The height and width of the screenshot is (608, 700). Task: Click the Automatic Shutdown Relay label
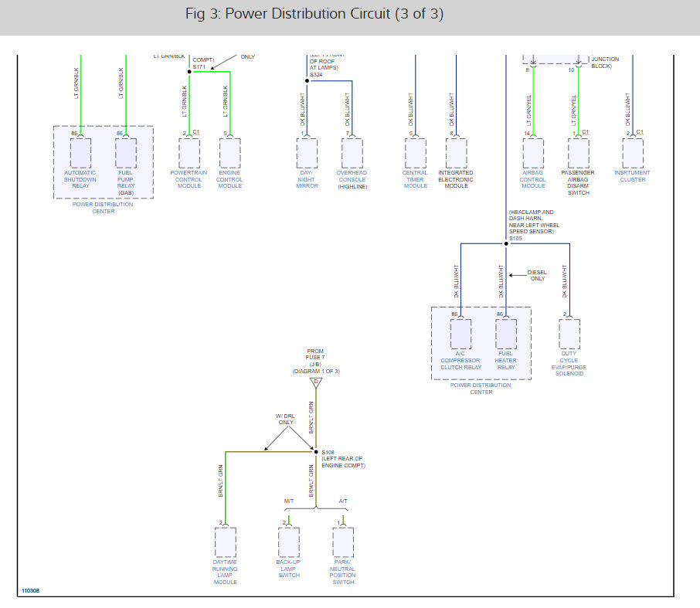click(80, 179)
